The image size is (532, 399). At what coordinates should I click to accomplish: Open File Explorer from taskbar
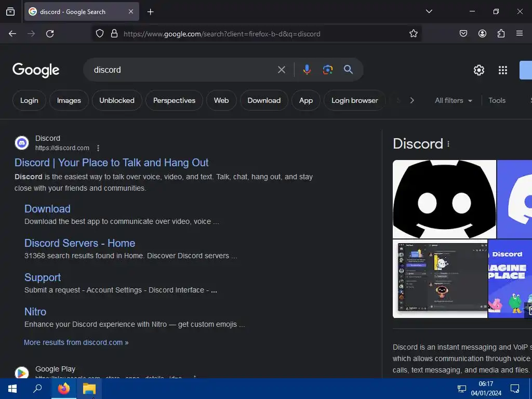coord(89,389)
